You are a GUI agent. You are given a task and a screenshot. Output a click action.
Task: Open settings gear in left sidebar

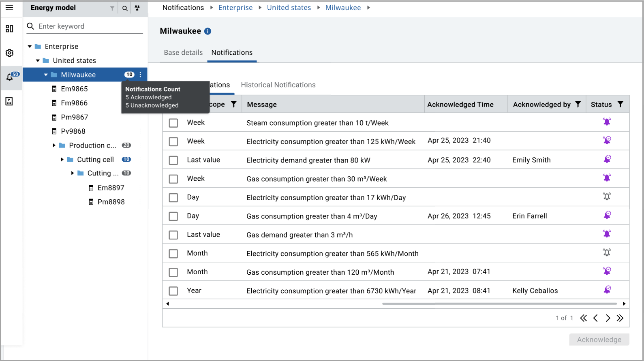point(9,53)
